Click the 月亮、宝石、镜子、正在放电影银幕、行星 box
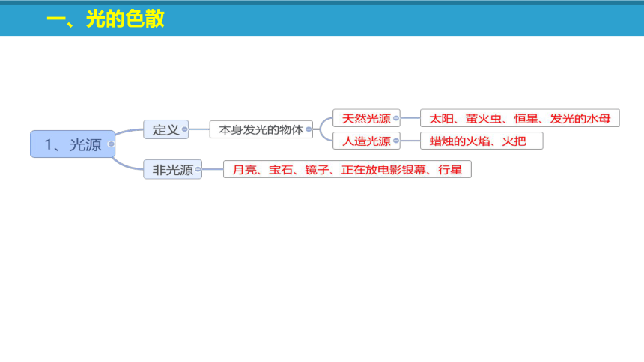The height and width of the screenshot is (362, 644). coord(347,169)
